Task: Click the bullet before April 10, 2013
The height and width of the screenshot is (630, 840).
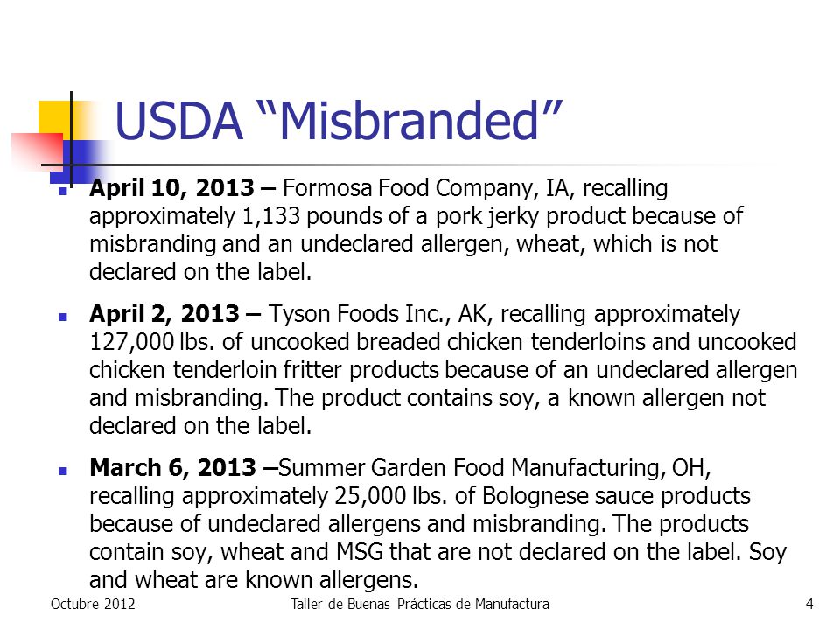Action: pyautogui.click(x=63, y=191)
